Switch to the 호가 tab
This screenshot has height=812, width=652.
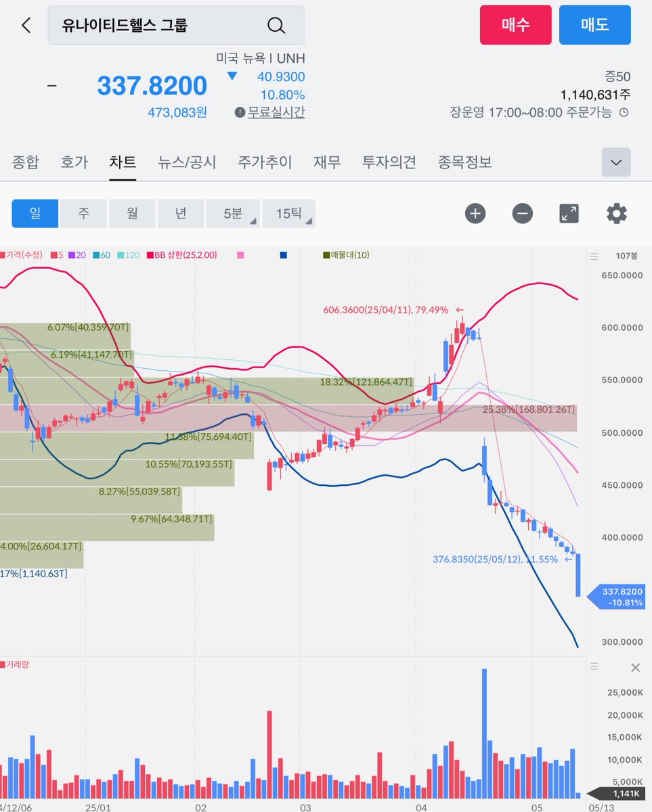point(74,162)
